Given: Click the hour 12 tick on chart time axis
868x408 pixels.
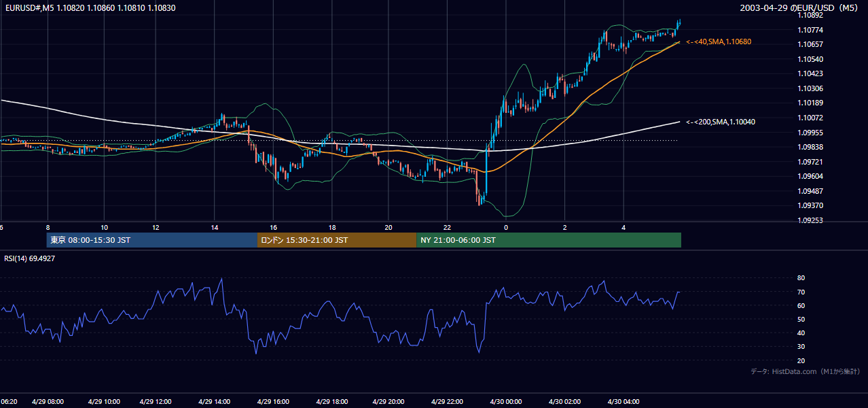Looking at the screenshot, I should [x=156, y=227].
